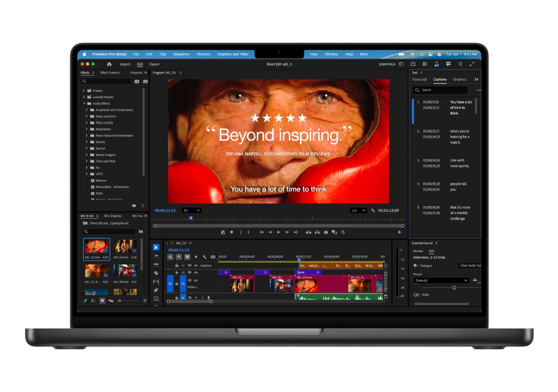Open the Preset (Default) dropdown
The width and height of the screenshot is (558, 392).
click(441, 280)
